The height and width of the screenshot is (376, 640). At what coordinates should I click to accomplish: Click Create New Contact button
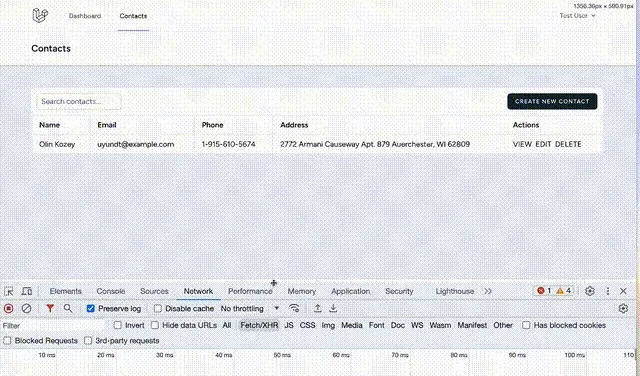tap(552, 101)
